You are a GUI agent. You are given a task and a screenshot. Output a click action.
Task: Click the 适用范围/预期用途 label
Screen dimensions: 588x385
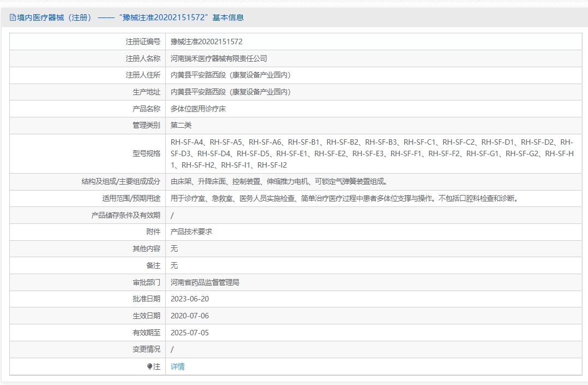131,198
